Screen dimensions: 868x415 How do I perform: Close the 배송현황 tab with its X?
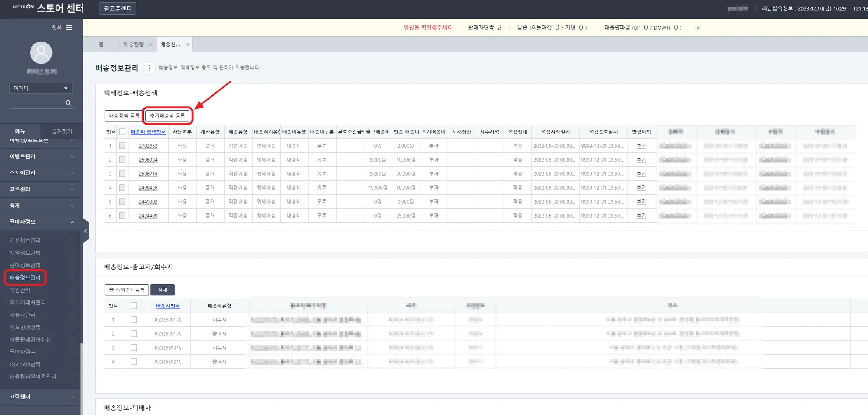coord(150,44)
